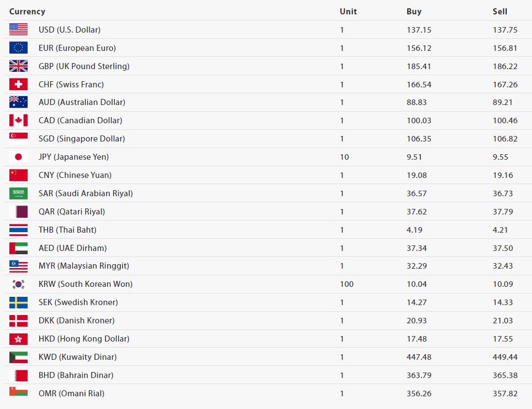Screen dimensions: 532x409
Task: Click the Buy column header
Action: coord(414,12)
